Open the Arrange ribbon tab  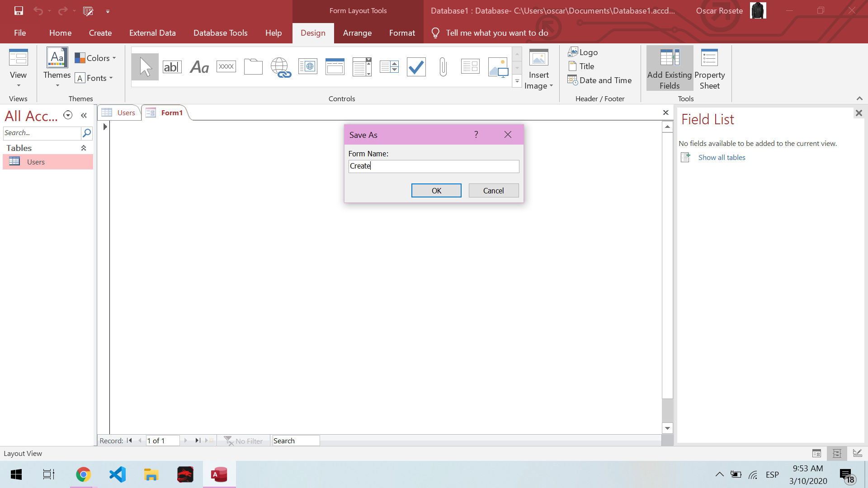pyautogui.click(x=357, y=33)
